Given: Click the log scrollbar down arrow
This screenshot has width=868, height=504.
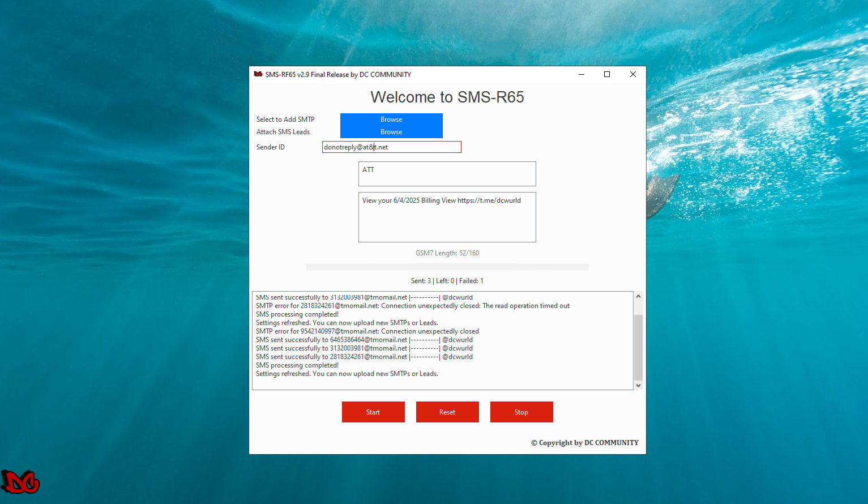Looking at the screenshot, I should pyautogui.click(x=638, y=386).
